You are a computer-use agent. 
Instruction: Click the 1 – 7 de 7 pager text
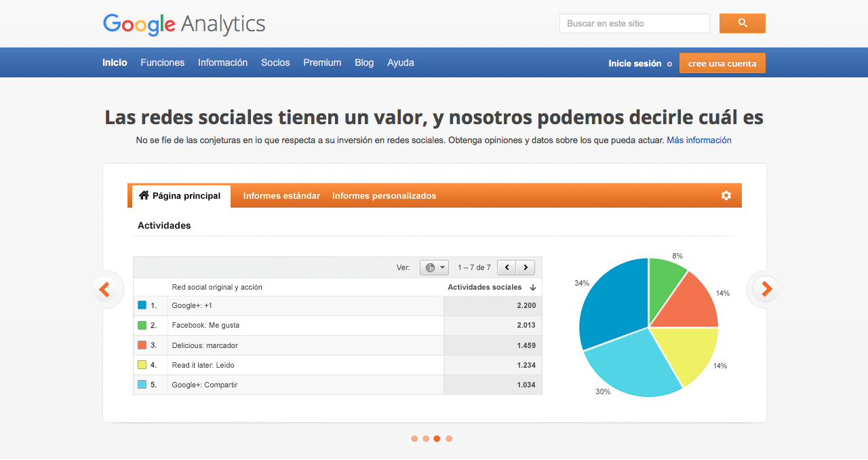point(474,268)
